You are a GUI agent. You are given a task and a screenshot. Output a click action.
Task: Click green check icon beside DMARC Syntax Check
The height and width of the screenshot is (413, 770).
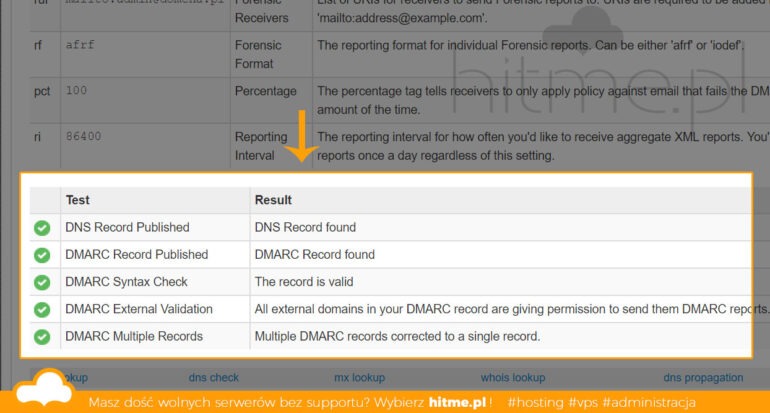(42, 282)
